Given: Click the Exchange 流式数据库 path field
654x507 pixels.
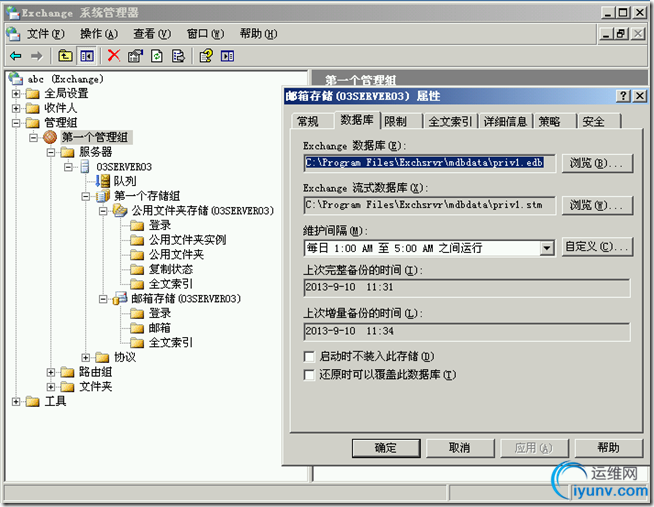Looking at the screenshot, I should [x=430, y=205].
